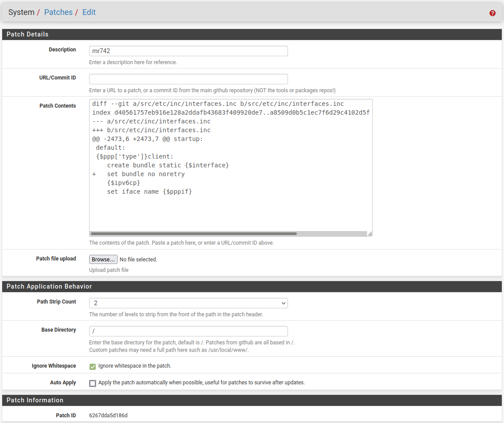The height and width of the screenshot is (423, 504).
Task: Select the Patch ID value 6267dda5d186d
Action: coord(108,415)
